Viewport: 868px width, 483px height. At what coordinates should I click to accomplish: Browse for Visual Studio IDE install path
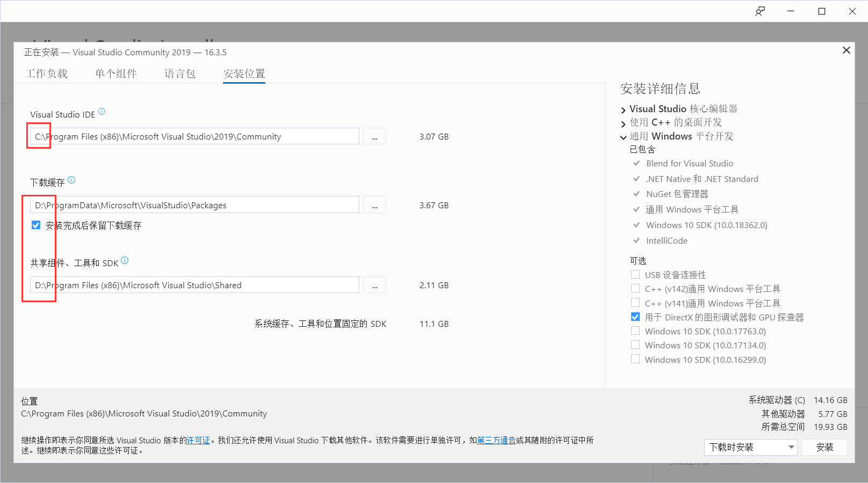tap(374, 136)
